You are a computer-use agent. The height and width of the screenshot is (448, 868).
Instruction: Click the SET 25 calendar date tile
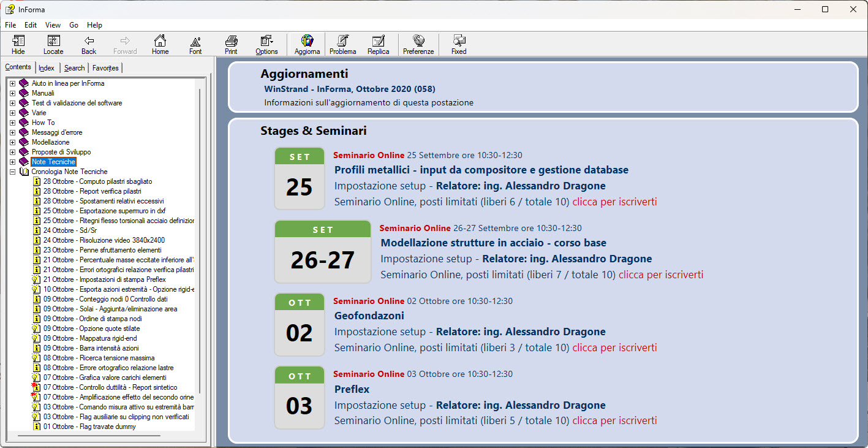tap(300, 178)
